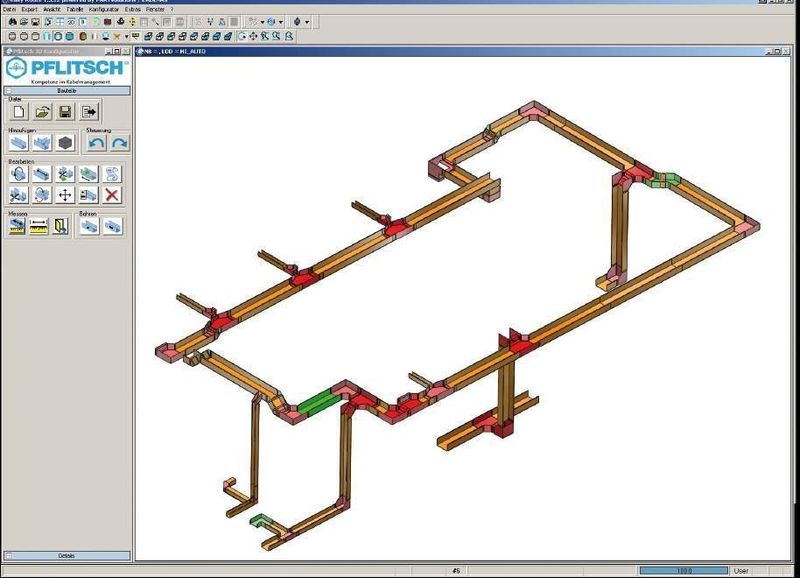Click the export arrow icon under Datei
800x578 pixels.
[88, 112]
